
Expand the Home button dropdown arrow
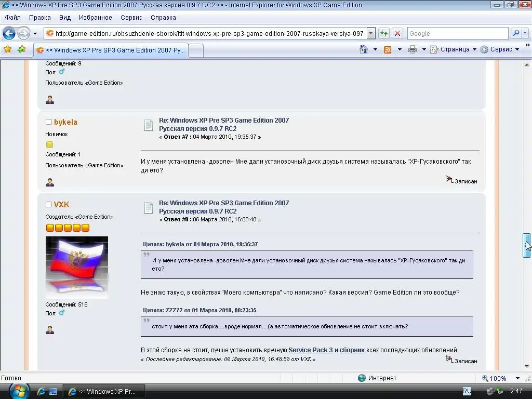(x=375, y=49)
